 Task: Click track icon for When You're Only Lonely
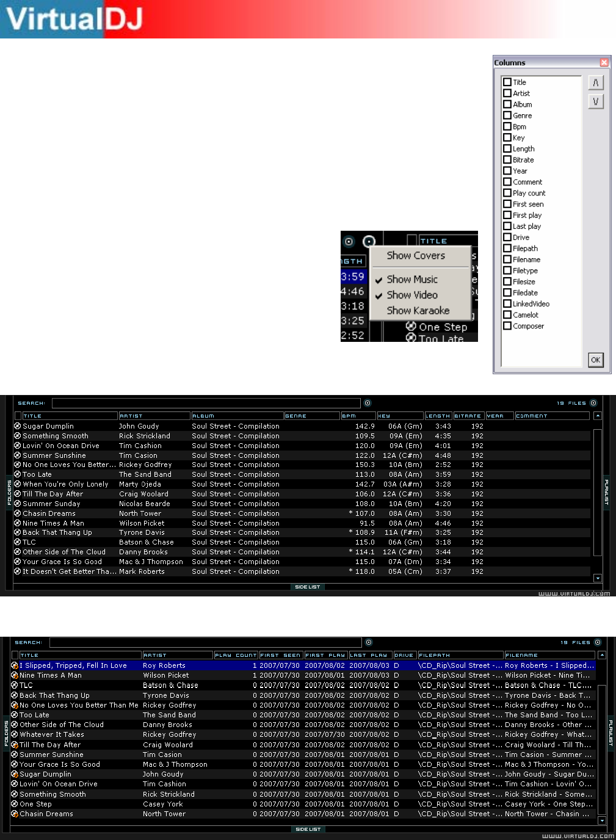pos(18,484)
